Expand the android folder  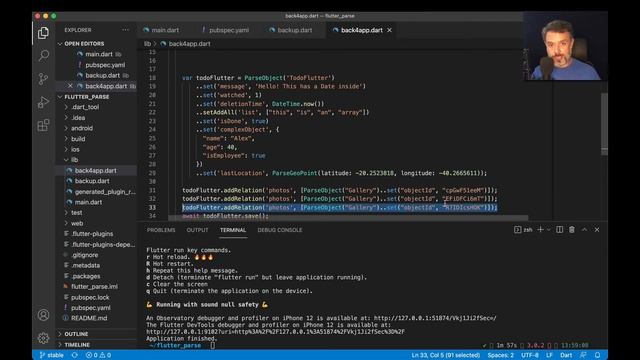pyautogui.click(x=82, y=128)
